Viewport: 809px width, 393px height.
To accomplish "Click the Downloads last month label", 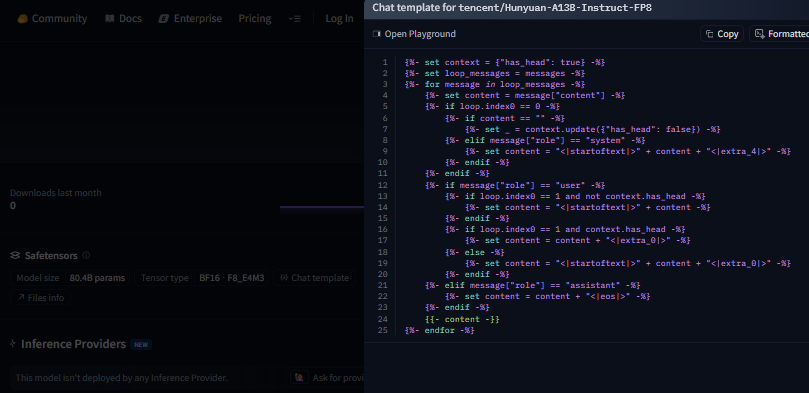I will pyautogui.click(x=56, y=193).
